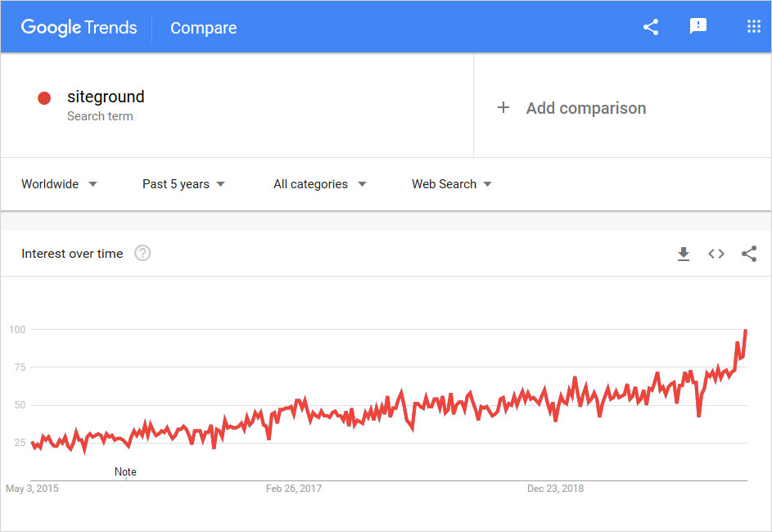This screenshot has height=532, width=772.
Task: Click the share icon in the blue header
Action: pos(651,27)
